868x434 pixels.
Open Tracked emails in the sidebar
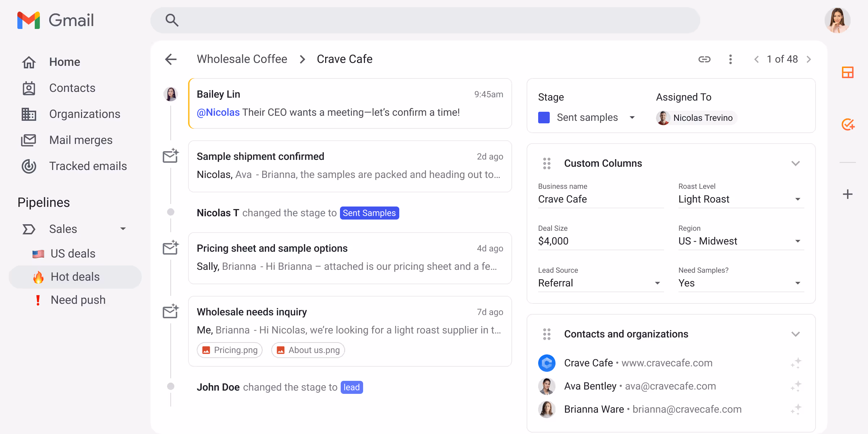[x=88, y=166]
